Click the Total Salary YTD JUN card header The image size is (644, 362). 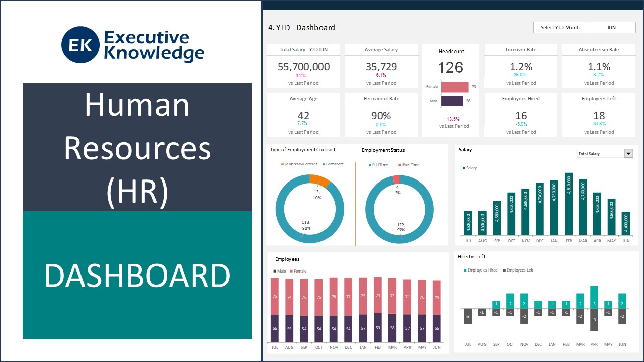(303, 50)
